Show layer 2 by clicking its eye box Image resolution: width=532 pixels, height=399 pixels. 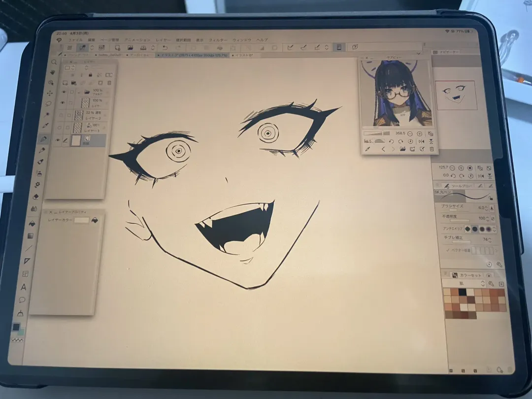63,115
